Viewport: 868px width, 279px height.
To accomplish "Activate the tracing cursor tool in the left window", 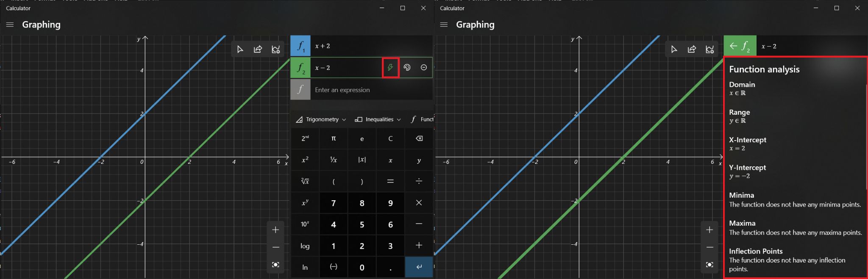I will tap(240, 50).
